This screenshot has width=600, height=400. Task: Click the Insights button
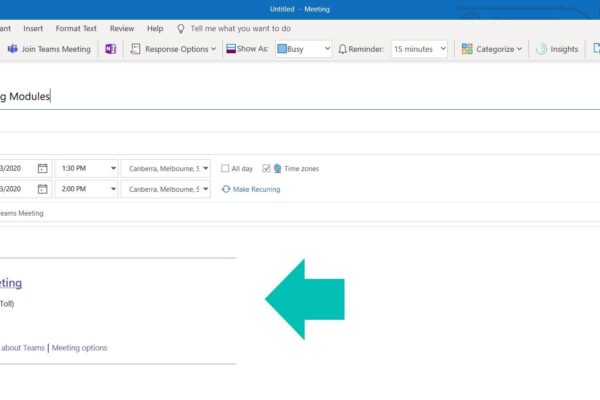tap(557, 49)
